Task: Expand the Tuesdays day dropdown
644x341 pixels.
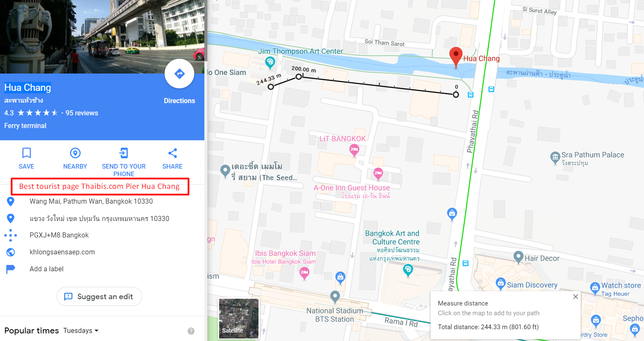Action: [x=81, y=330]
